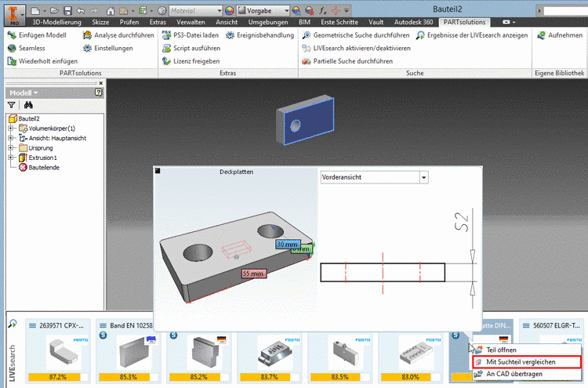Viewport: 588px width, 388px height.
Task: Click PS3-Datei laden
Action: pos(191,35)
